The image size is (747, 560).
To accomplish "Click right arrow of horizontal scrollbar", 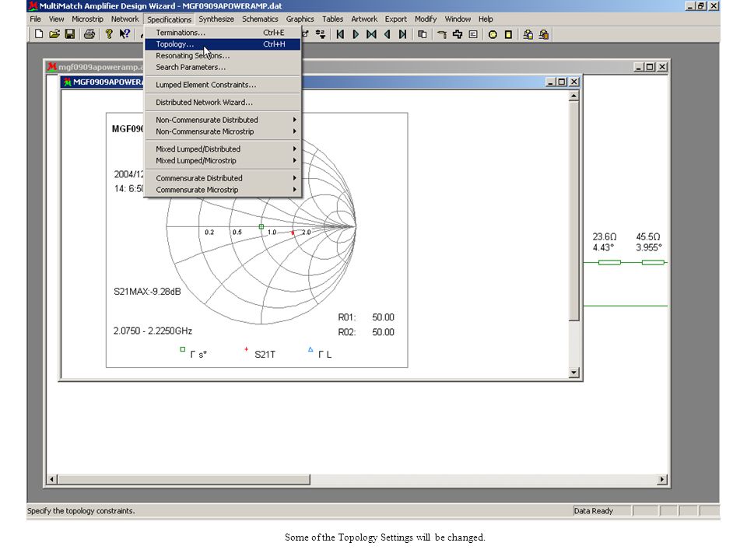I will click(x=661, y=479).
